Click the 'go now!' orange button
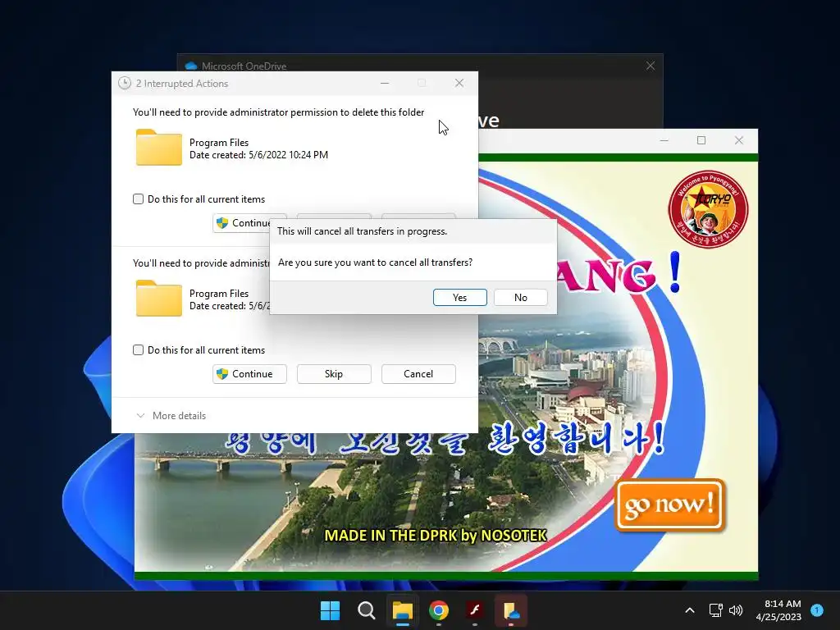Screen dimensions: 840x630 (669, 504)
